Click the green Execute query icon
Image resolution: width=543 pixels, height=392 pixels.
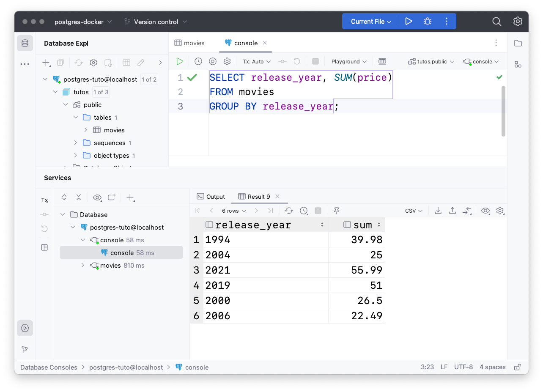[180, 61]
